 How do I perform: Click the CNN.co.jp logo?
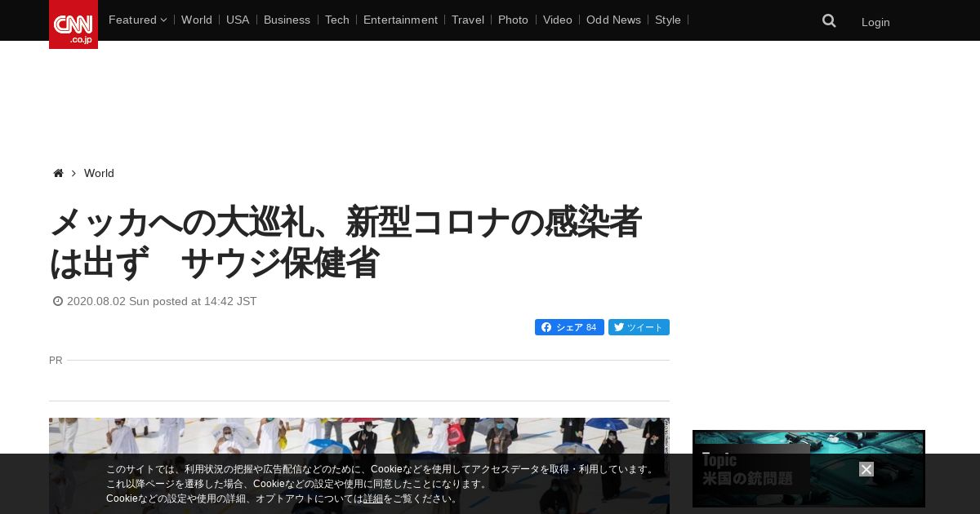(x=73, y=24)
